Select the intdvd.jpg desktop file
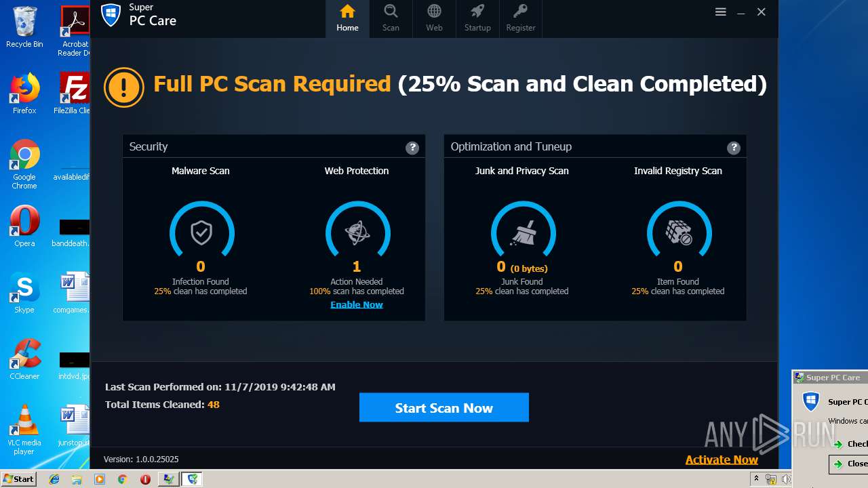This screenshot has width=868, height=488. (73, 365)
